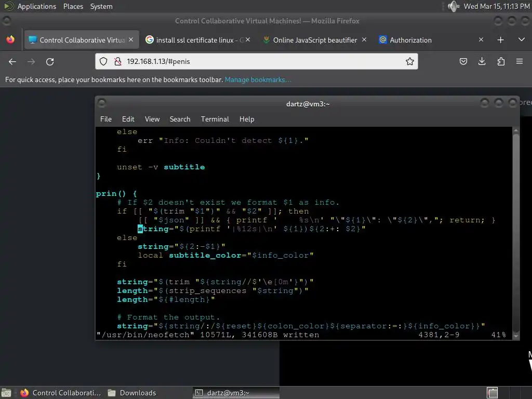
Task: Open the terminal Help menu
Action: point(247,119)
